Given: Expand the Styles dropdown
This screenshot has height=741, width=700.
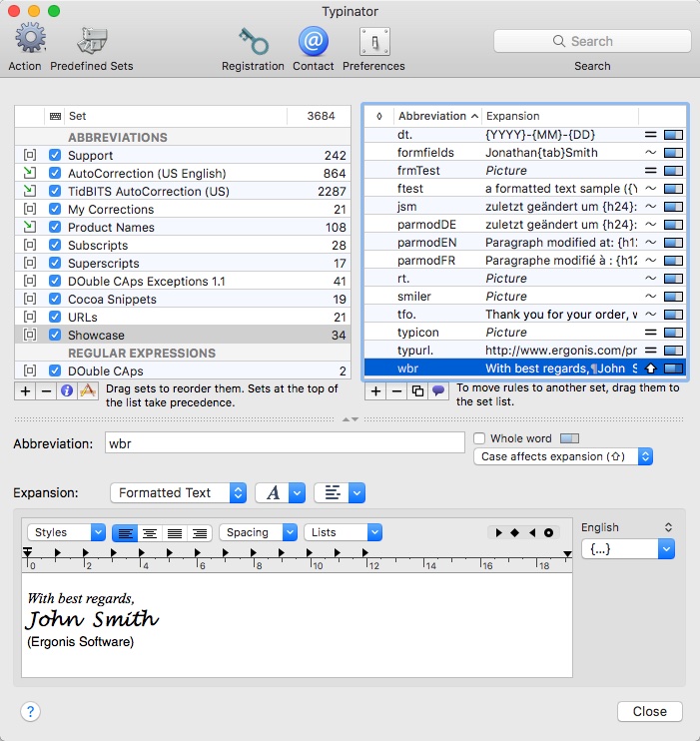Looking at the screenshot, I should click(x=66, y=532).
